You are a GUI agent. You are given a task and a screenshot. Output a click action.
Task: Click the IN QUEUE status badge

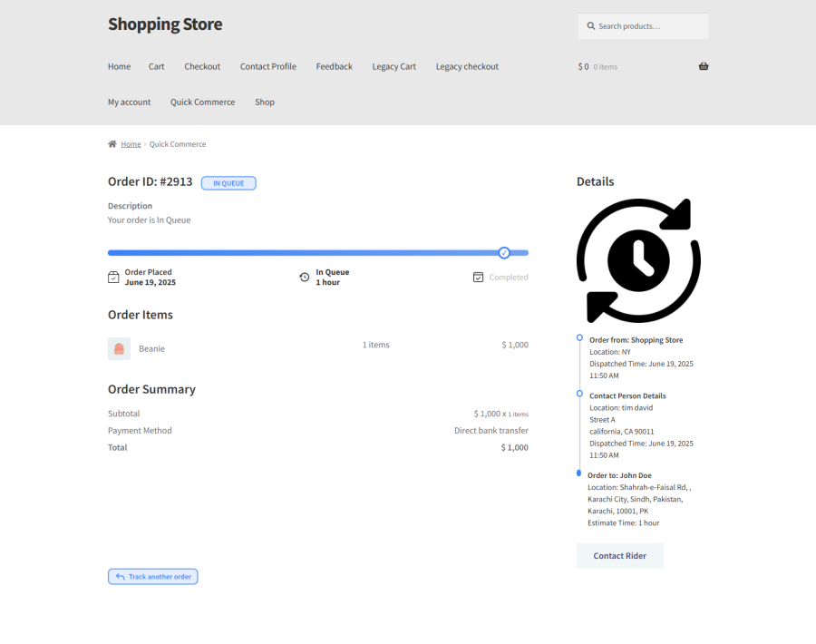pyautogui.click(x=228, y=182)
